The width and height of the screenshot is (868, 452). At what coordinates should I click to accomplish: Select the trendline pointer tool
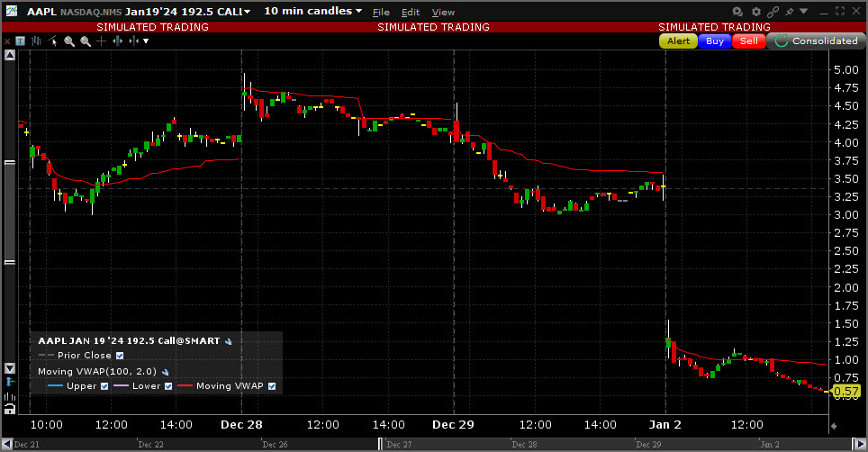pos(52,41)
